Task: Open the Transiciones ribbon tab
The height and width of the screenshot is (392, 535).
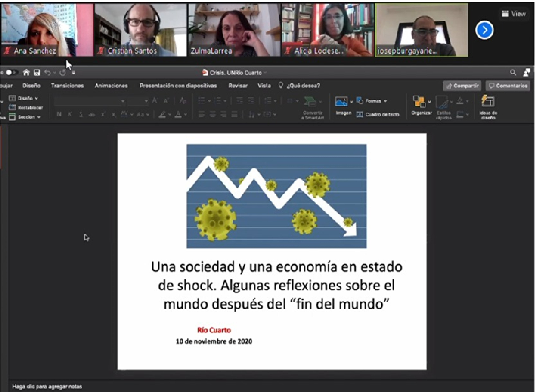Action: click(67, 86)
